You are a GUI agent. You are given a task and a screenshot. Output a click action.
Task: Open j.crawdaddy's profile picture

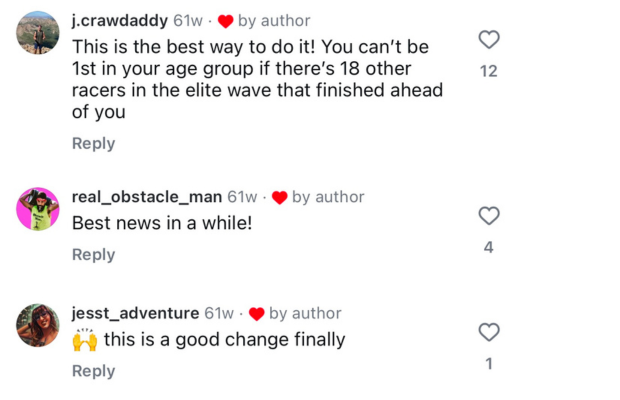(38, 33)
